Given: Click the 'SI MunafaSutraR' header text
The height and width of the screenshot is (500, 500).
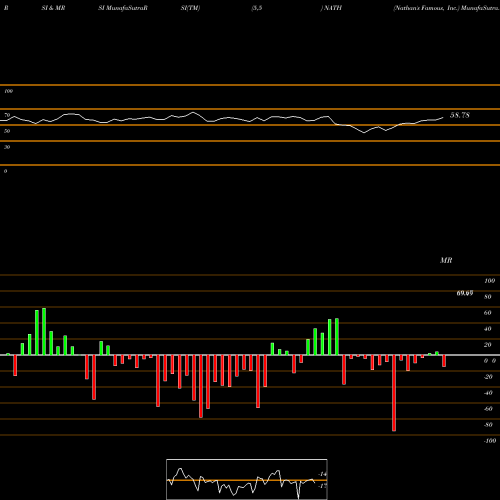Looking at the screenshot, I should [x=123, y=8].
